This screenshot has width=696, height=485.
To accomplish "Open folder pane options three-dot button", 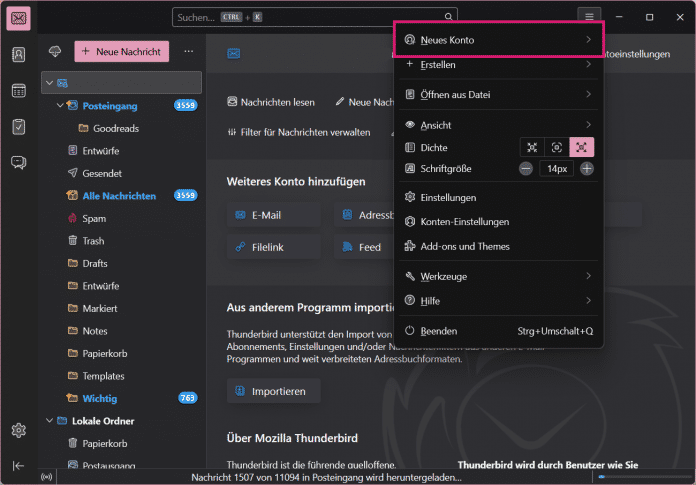I will 188,51.
